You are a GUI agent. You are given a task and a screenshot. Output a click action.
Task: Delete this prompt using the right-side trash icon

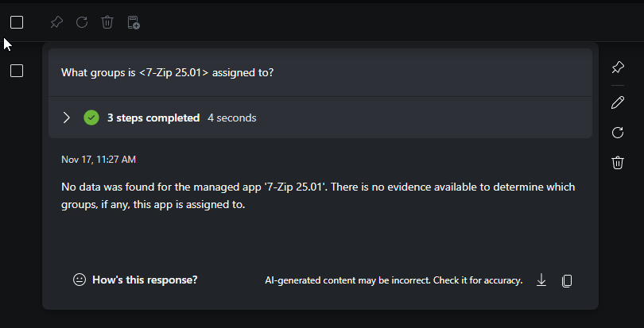618,163
